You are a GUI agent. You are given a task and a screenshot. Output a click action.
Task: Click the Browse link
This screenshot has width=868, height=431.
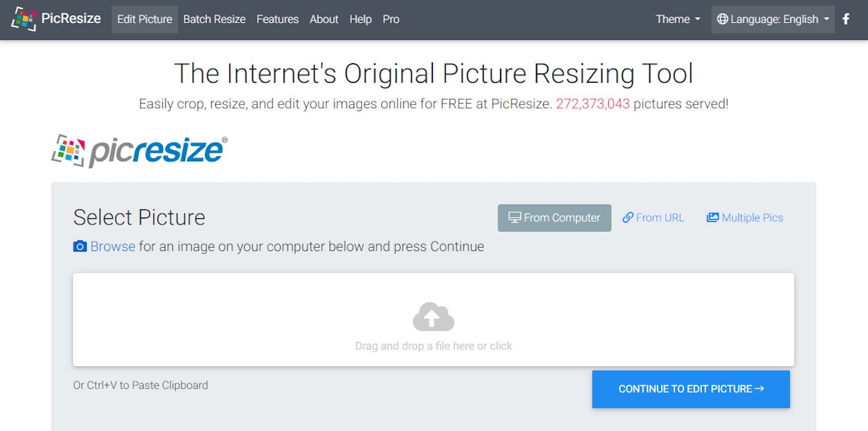pyautogui.click(x=112, y=246)
